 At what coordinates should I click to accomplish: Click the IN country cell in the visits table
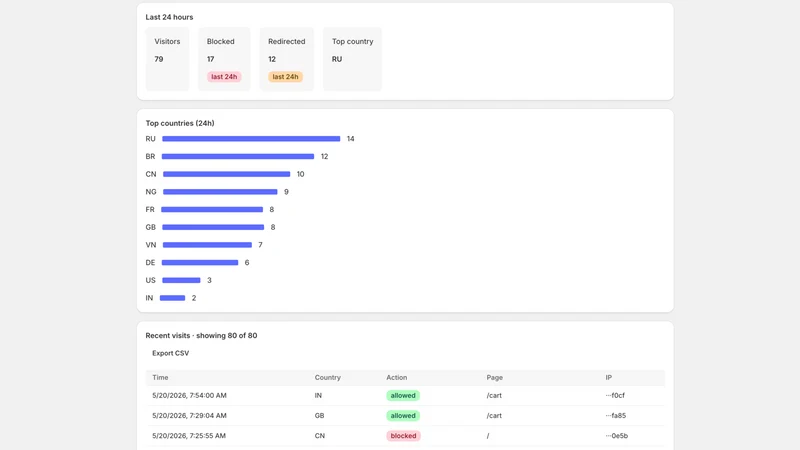(x=318, y=395)
